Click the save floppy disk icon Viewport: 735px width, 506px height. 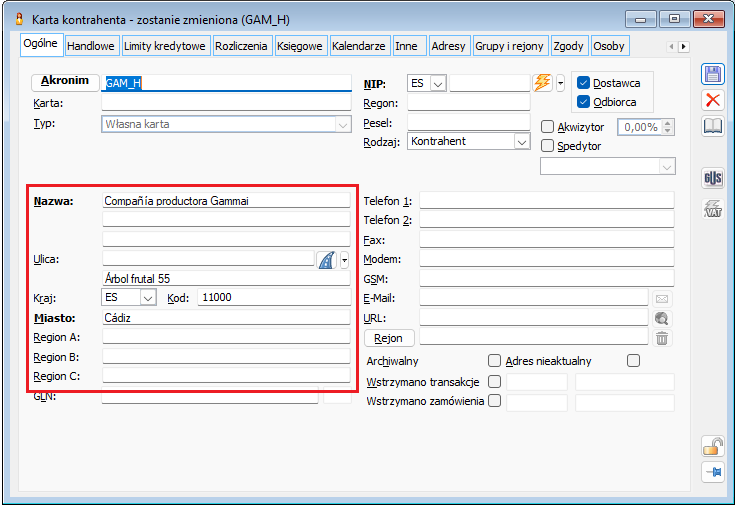[713, 74]
